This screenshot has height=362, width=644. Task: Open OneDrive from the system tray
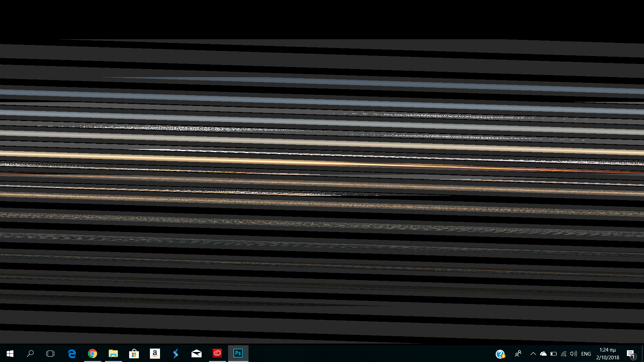(544, 354)
